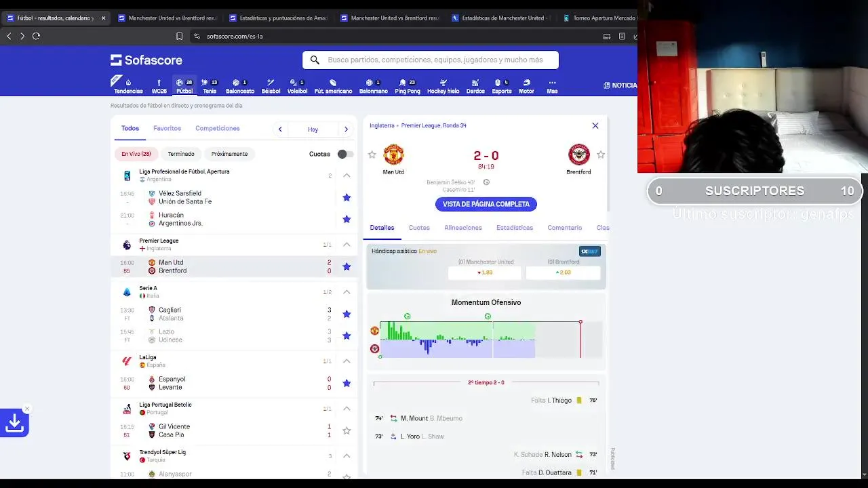
Task: Select the Hockey hielo sport icon
Action: click(443, 86)
